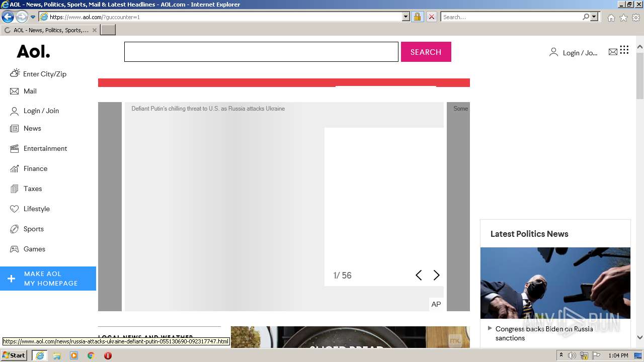644x362 pixels.
Task: Open the recent pages dropdown arrow
Action: tap(33, 17)
